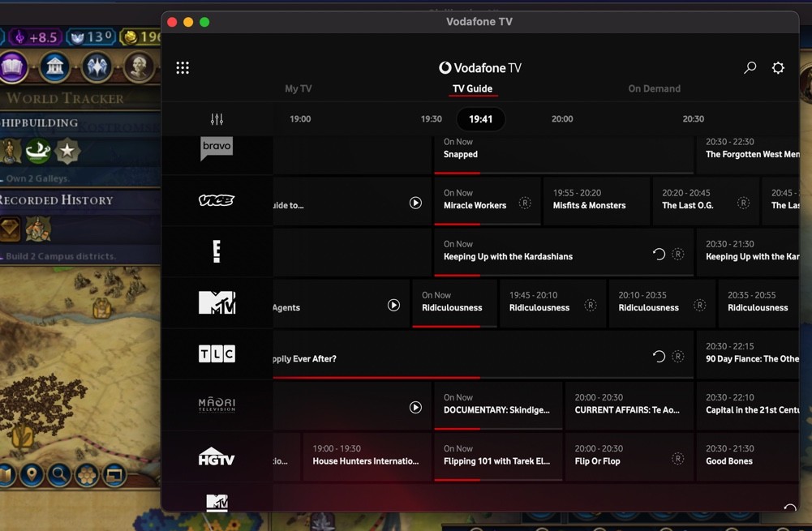Click the green galley icon under Shipbuilding

tap(38, 151)
